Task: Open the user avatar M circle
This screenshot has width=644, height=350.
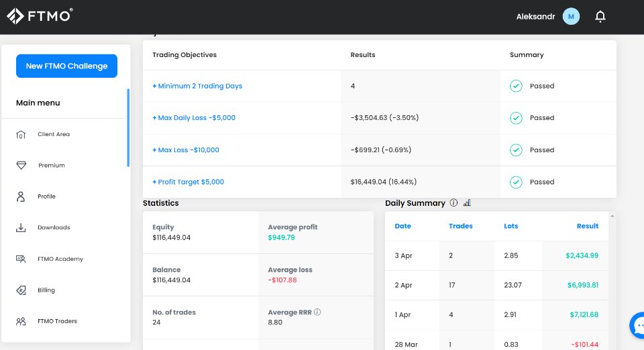Action: click(x=571, y=17)
